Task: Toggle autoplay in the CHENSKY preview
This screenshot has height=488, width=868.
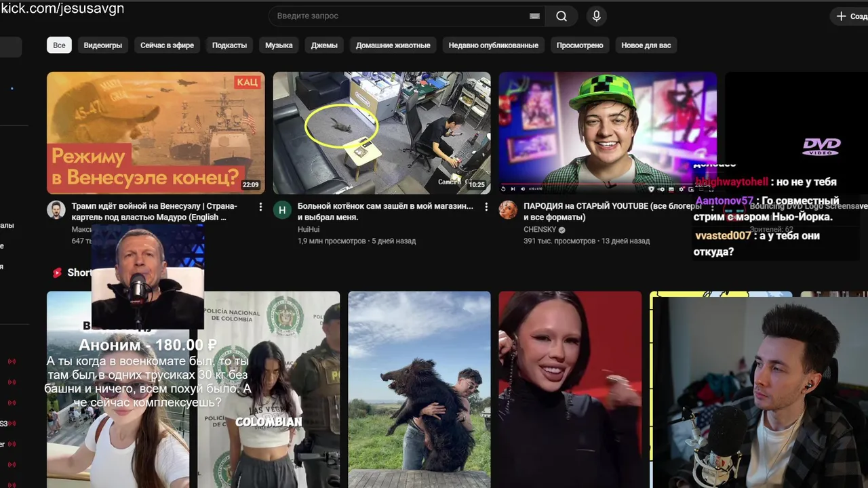Action: click(x=661, y=189)
